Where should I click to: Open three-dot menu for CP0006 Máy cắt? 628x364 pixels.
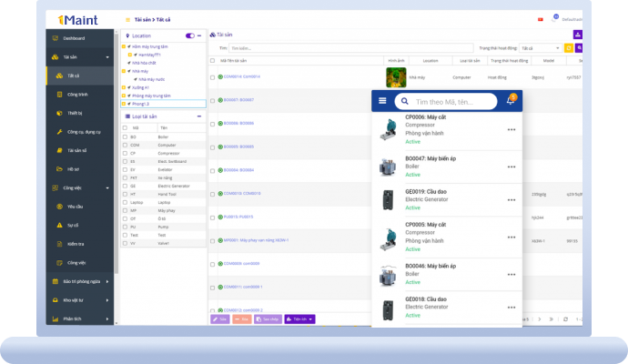point(512,129)
